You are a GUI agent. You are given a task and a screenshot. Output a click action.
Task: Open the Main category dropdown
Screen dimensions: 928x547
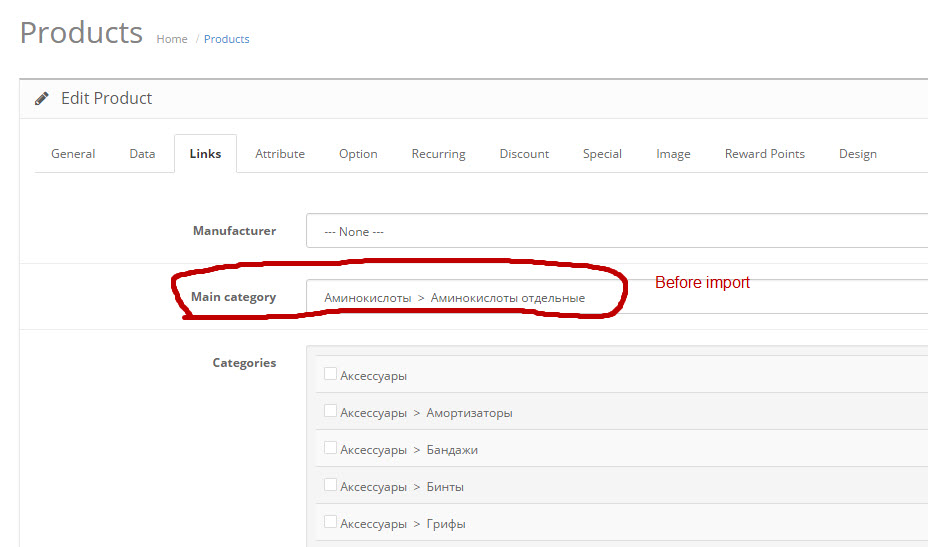617,297
